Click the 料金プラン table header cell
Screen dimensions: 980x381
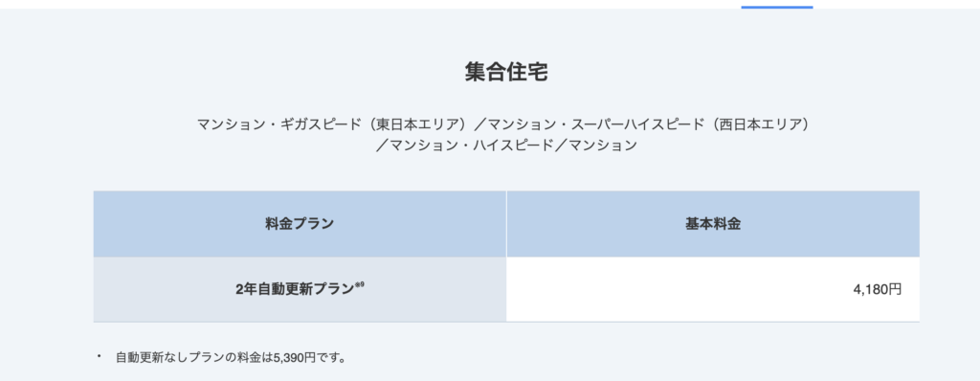pyautogui.click(x=300, y=224)
